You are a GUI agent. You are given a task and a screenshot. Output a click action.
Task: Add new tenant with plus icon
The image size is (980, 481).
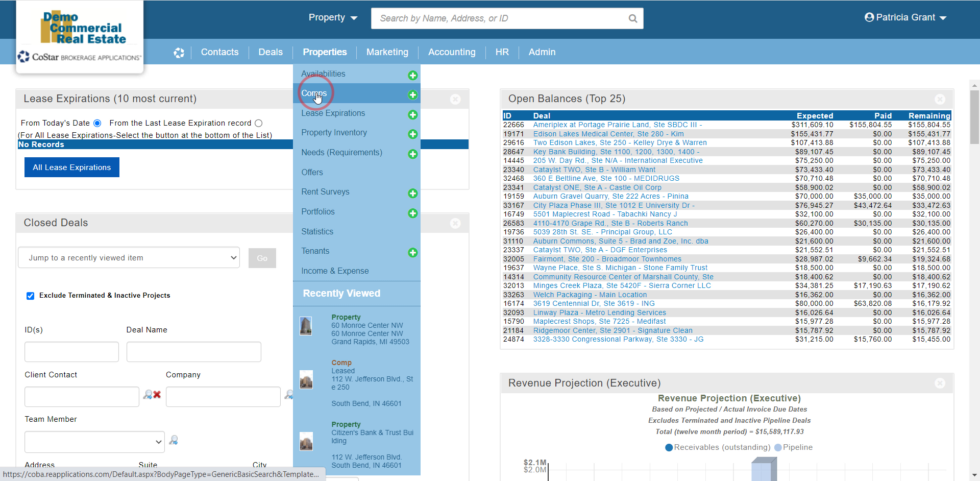pyautogui.click(x=412, y=253)
